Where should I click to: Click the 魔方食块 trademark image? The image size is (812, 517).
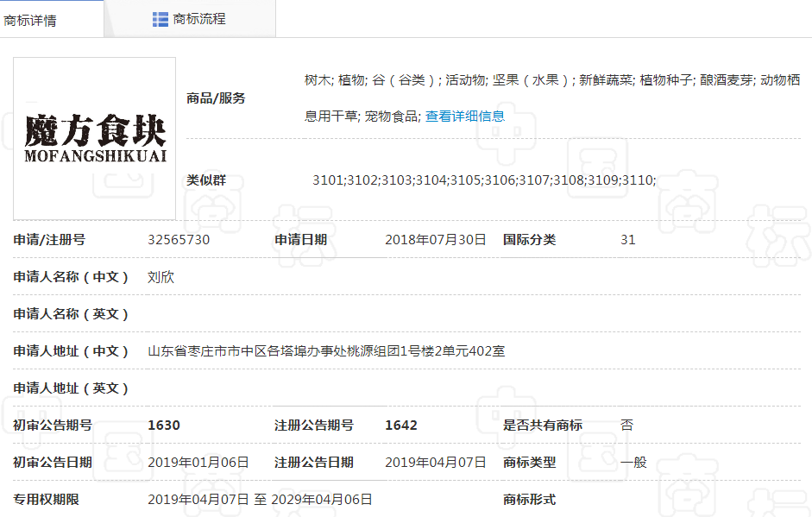click(95, 138)
